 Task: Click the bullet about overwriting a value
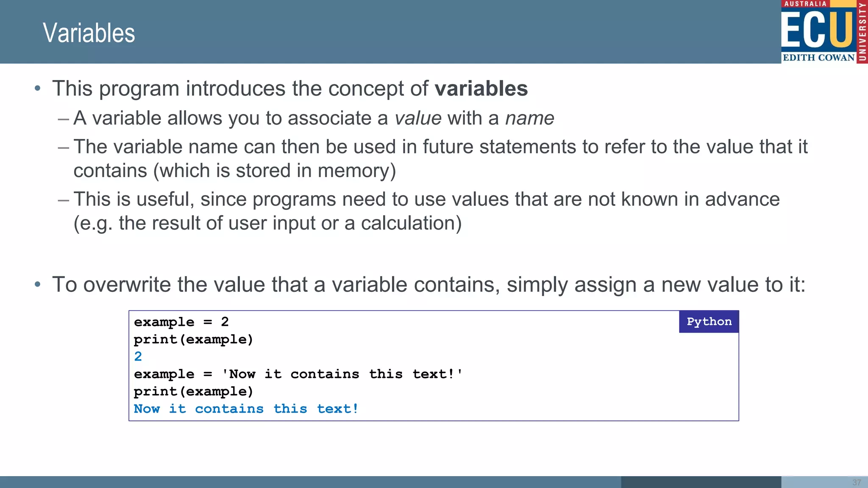(x=428, y=284)
